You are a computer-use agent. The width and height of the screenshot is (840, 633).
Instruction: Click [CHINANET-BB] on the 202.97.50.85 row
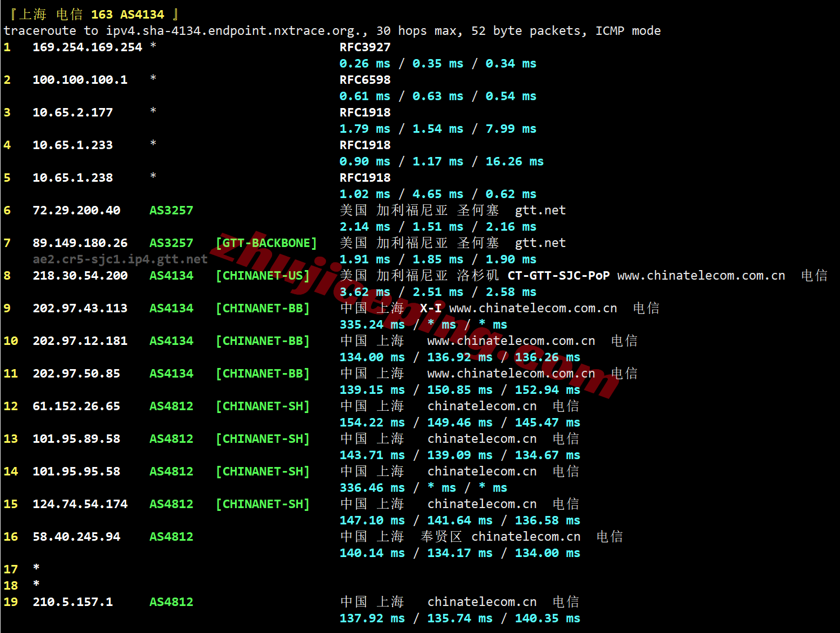click(263, 374)
